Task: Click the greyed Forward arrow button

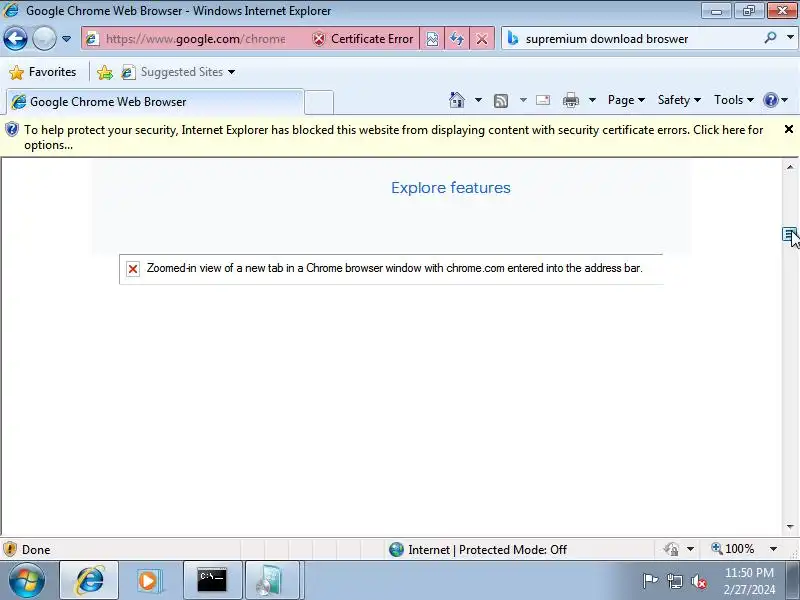Action: (x=44, y=38)
